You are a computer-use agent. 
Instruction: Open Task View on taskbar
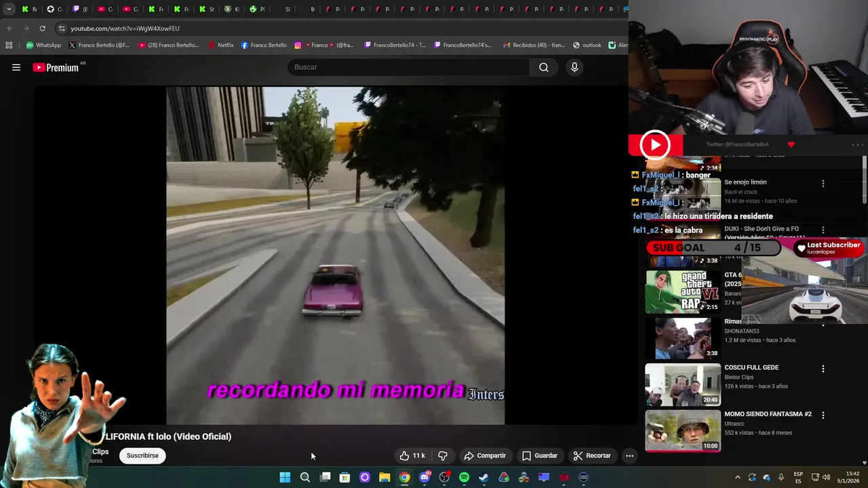pos(325,477)
